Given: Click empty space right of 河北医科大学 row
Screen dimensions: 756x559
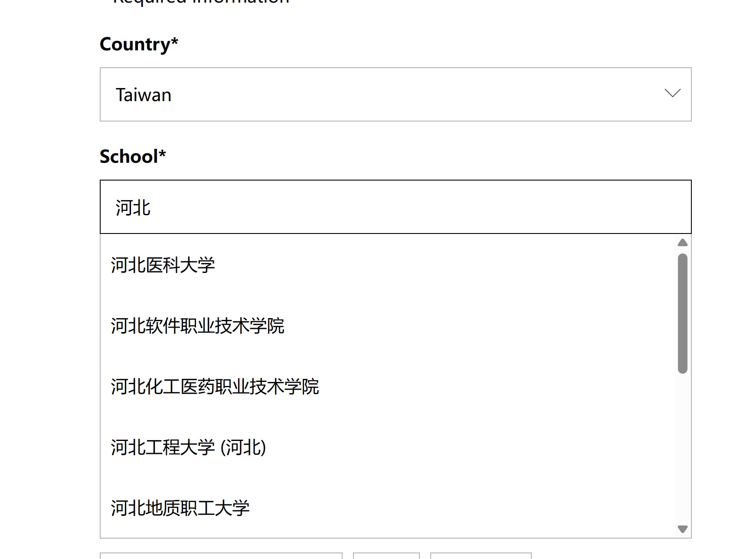Looking at the screenshot, I should click(x=434, y=265).
